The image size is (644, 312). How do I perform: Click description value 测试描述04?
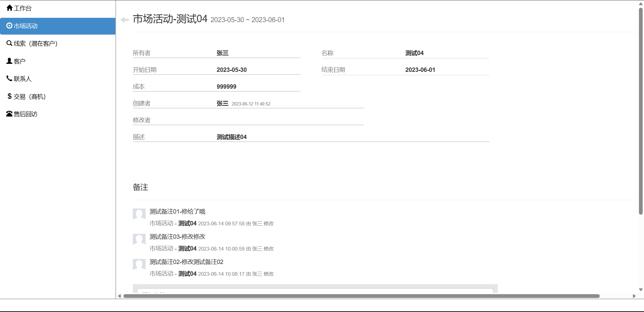(231, 137)
